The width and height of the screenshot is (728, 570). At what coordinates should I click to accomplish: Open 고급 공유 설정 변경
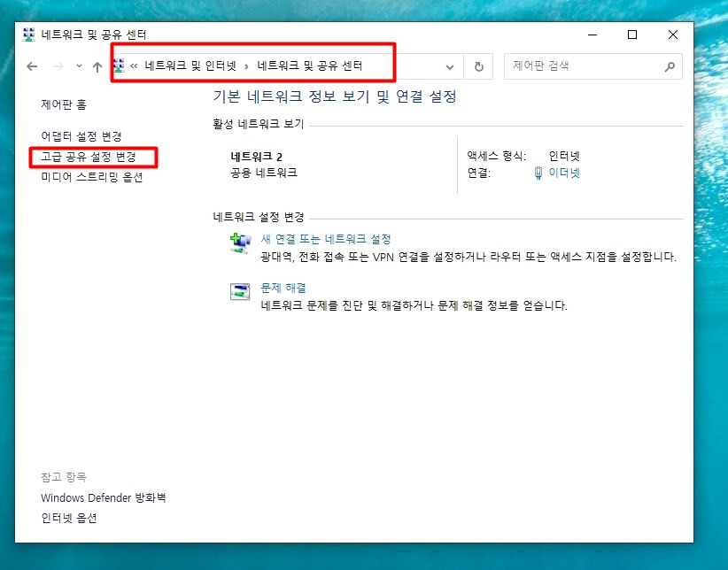89,157
